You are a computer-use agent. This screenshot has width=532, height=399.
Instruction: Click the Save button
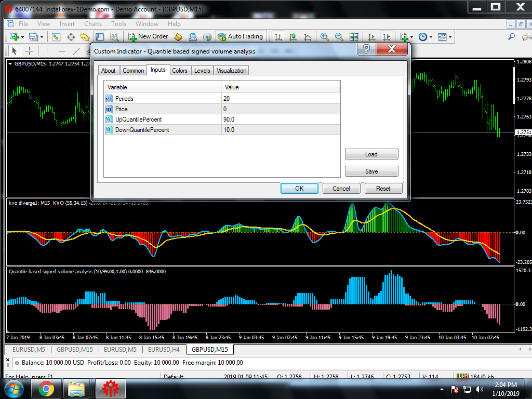pos(371,171)
